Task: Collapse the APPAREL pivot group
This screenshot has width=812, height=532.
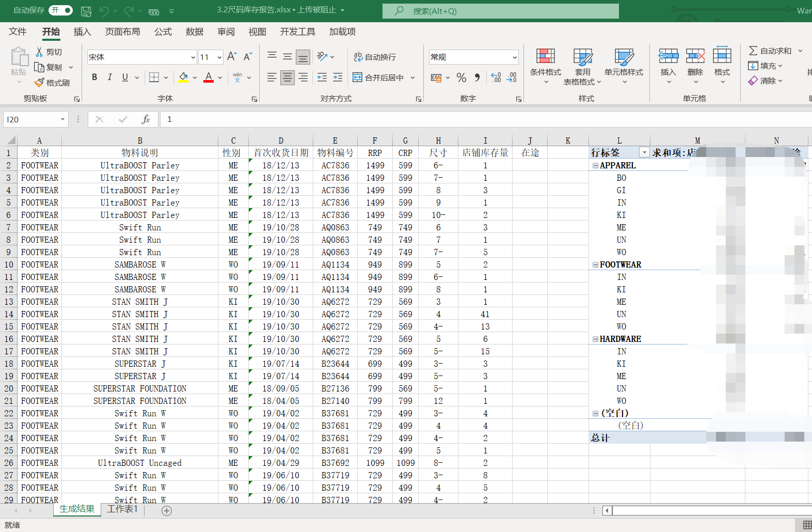Action: point(595,166)
